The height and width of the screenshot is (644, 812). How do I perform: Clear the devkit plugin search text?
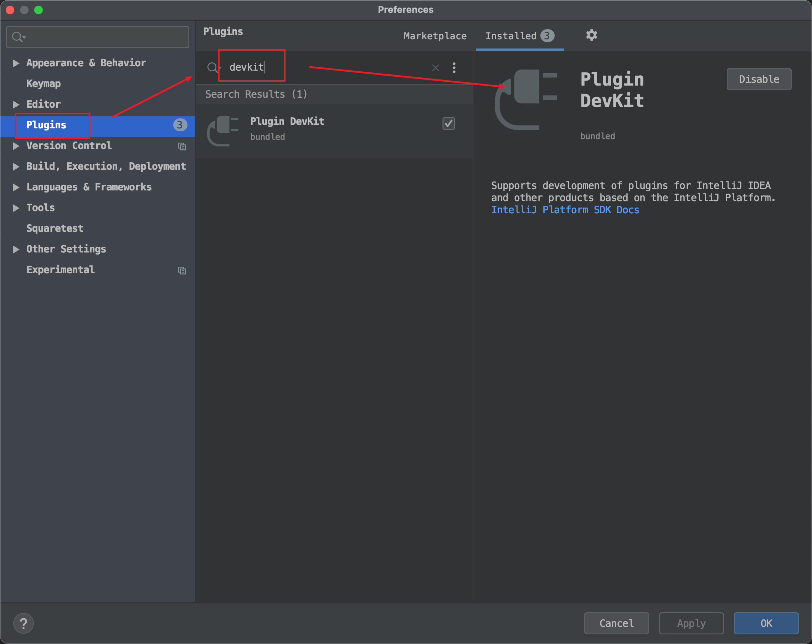tap(435, 68)
